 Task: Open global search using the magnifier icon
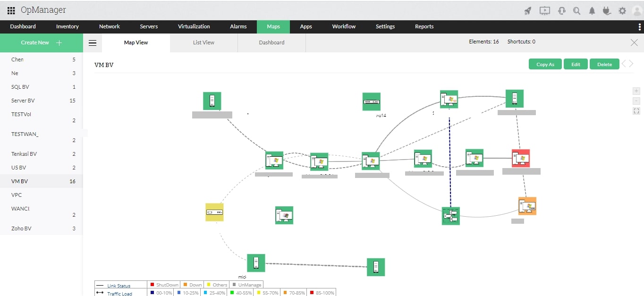[576, 10]
